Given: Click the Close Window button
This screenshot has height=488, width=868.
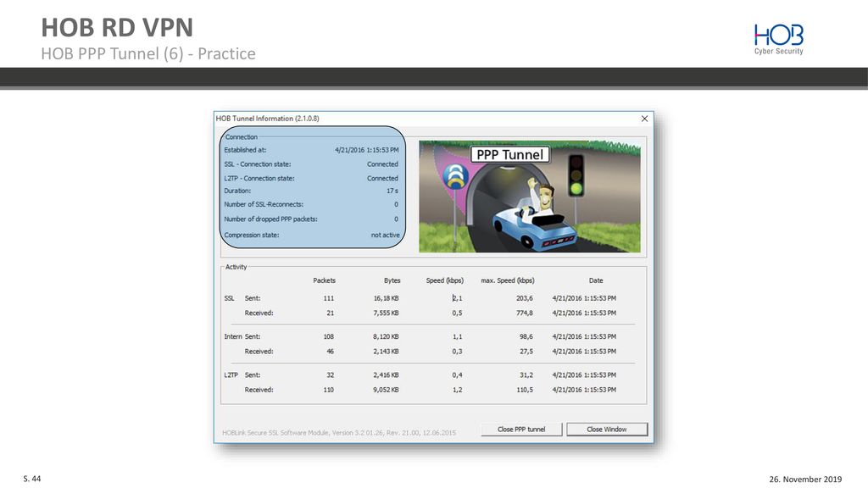Looking at the screenshot, I should point(607,430).
